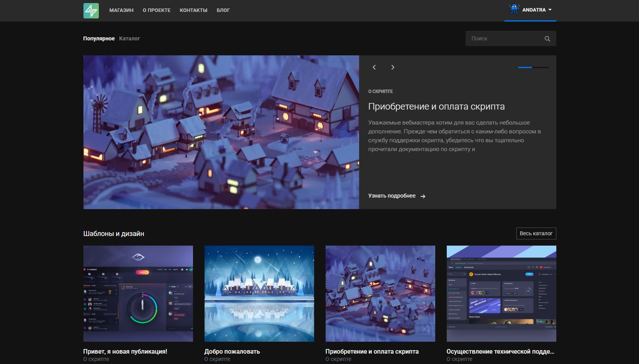Click О скрипте under Привет, я новая публикация

coord(96,359)
